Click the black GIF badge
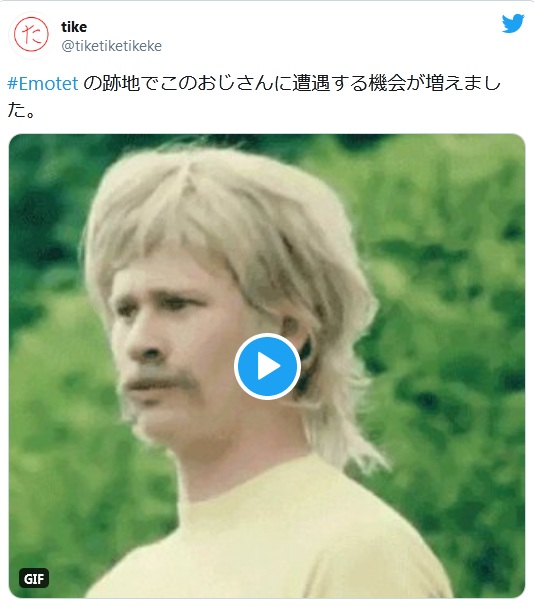Screen dimensions: 534x606 click(34, 578)
